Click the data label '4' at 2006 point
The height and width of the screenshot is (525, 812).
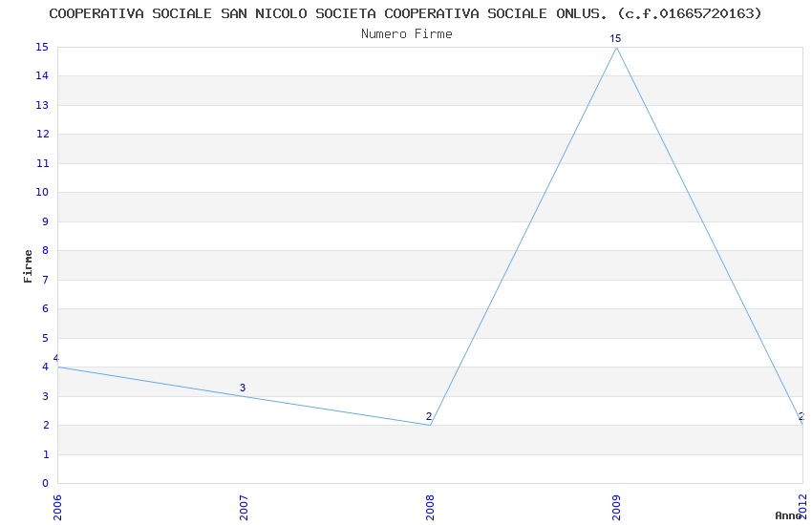click(x=56, y=359)
